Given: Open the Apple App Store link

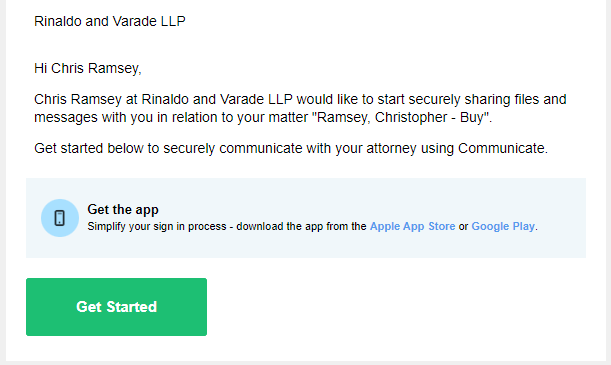Looking at the screenshot, I should click(x=412, y=226).
